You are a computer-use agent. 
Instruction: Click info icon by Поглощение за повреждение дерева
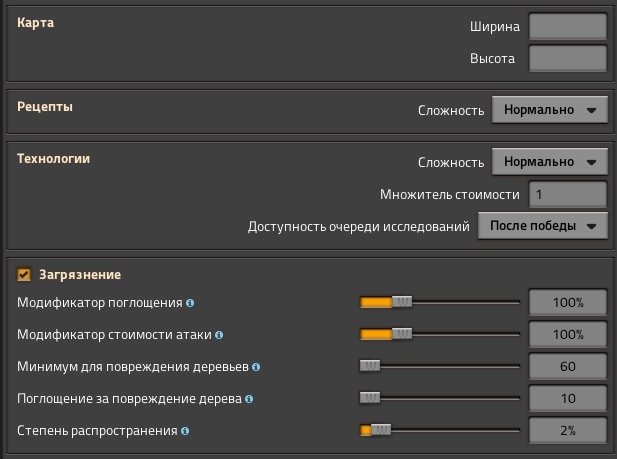(250, 398)
